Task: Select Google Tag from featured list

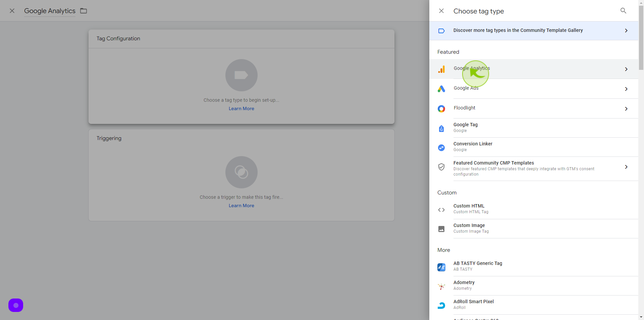Action: (534, 128)
